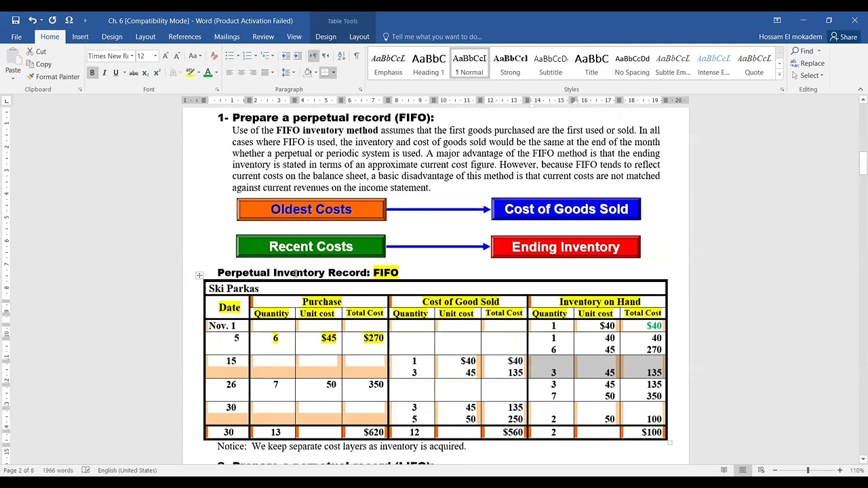Center-align the paragraph
The height and width of the screenshot is (488, 868).
(x=241, y=73)
